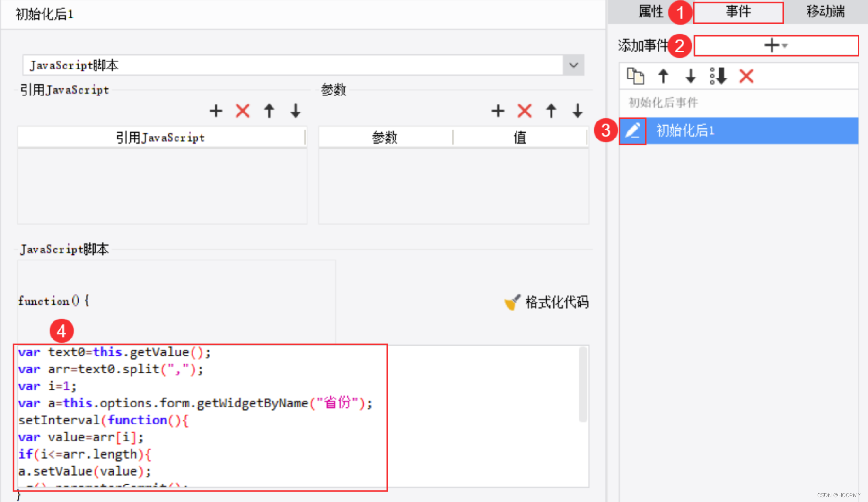
Task: Click the 参数 column header
Action: point(385,138)
